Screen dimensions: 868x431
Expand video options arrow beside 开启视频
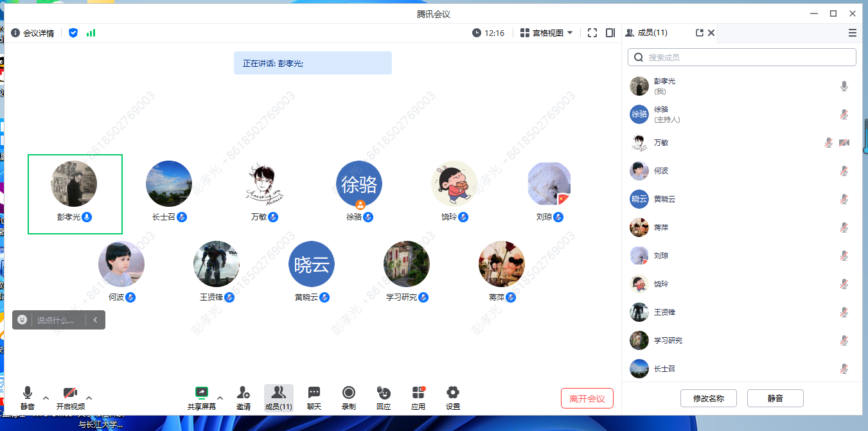[x=89, y=398]
